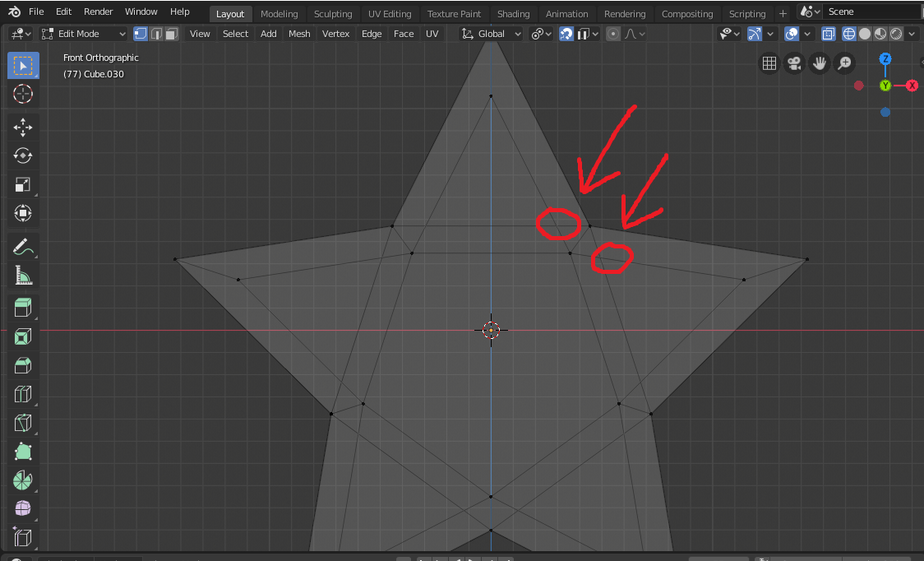Open the Vertex menu in viewport header

336,34
